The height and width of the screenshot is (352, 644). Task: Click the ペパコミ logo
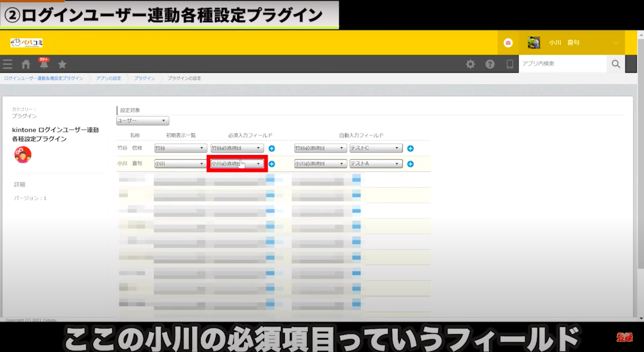click(26, 43)
